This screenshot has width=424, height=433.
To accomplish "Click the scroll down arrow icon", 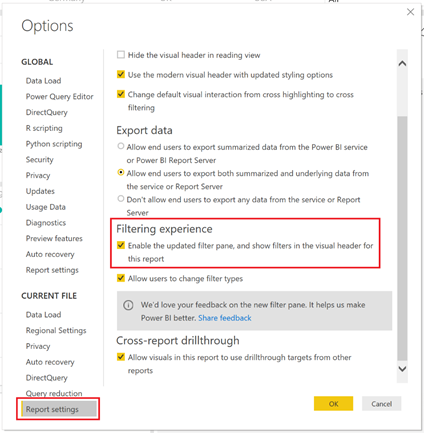I will (x=402, y=369).
